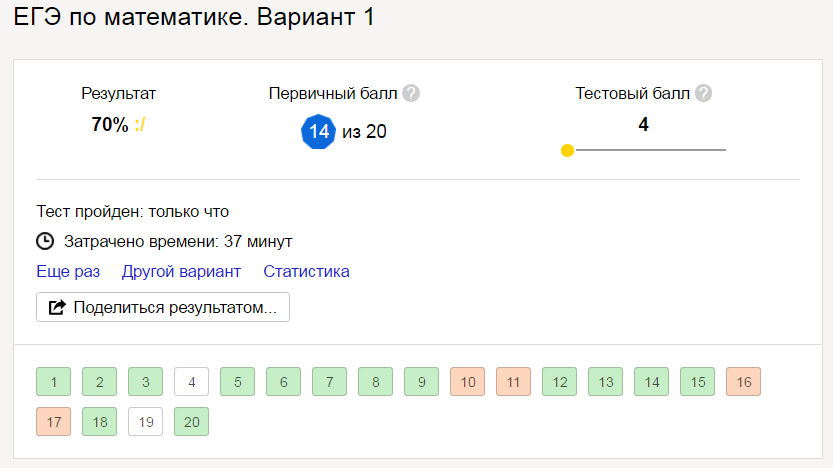Select correct question 20 tile
This screenshot has width=833, height=472.
191,422
